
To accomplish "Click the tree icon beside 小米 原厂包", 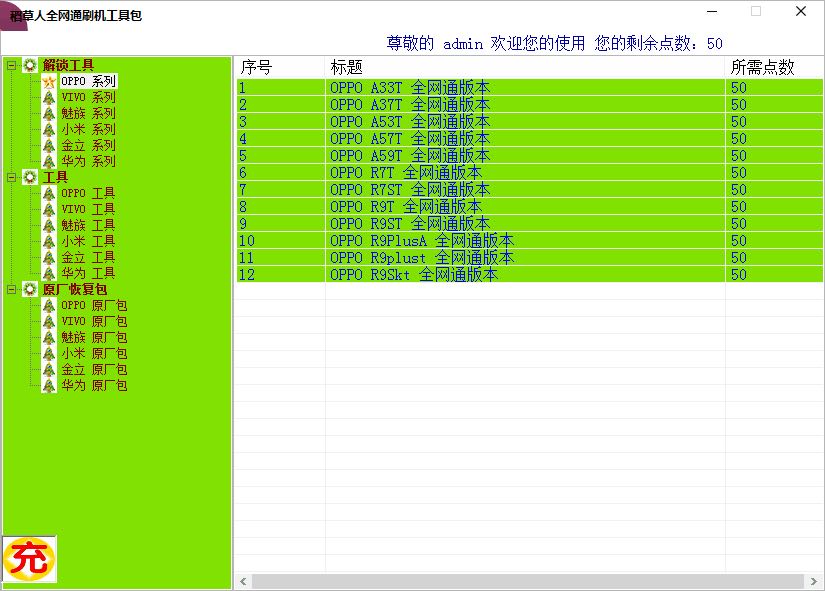I will tap(49, 354).
